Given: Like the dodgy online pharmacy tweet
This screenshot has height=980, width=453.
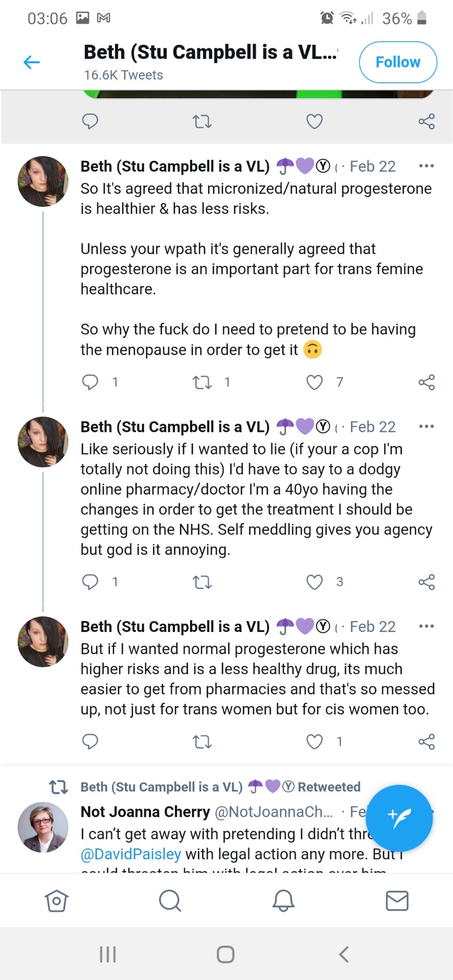Looking at the screenshot, I should click(x=314, y=582).
